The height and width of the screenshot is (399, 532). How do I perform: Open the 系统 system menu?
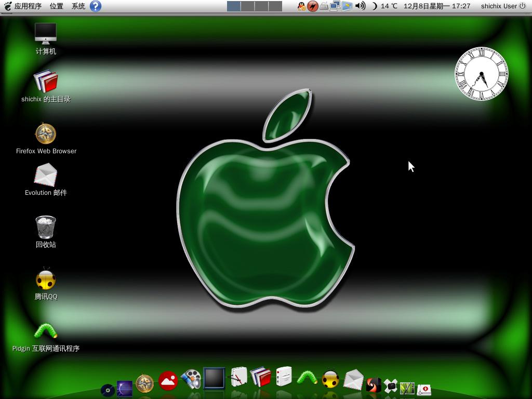78,6
